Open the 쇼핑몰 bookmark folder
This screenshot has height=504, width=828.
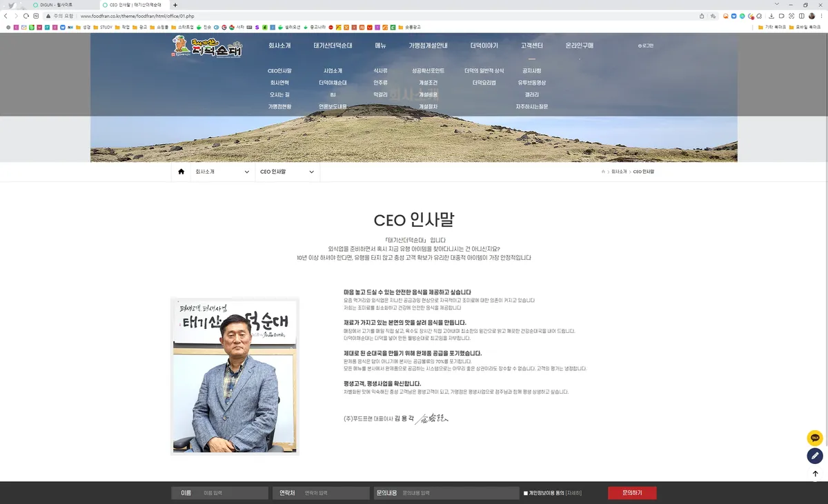tap(159, 27)
